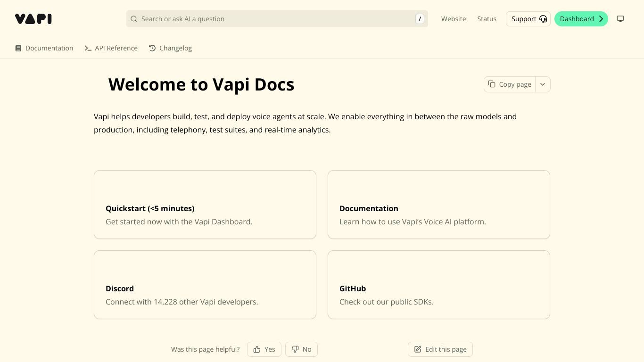Open the Documentation card

coord(439,205)
